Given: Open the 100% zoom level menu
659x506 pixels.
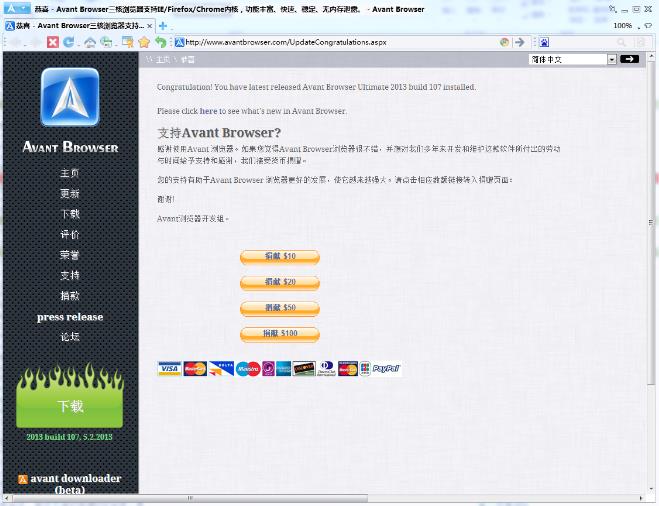Looking at the screenshot, I should (622, 26).
